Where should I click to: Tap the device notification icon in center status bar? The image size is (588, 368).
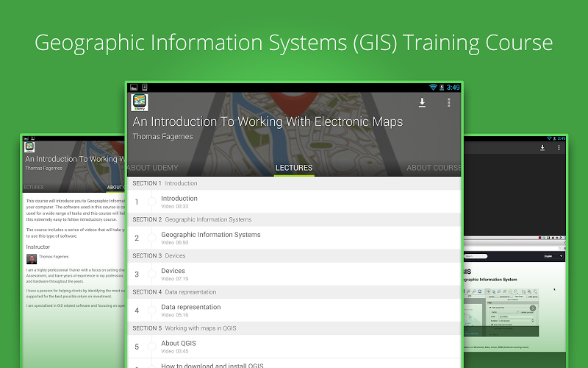144,88
